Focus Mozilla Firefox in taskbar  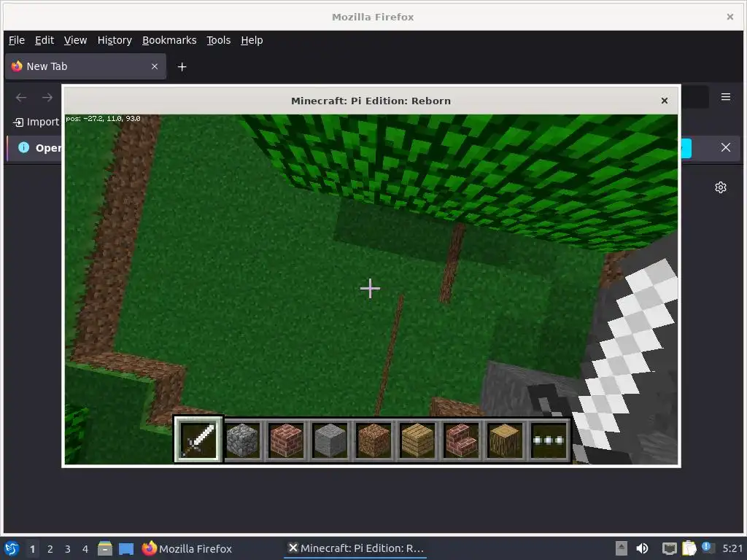point(187,548)
